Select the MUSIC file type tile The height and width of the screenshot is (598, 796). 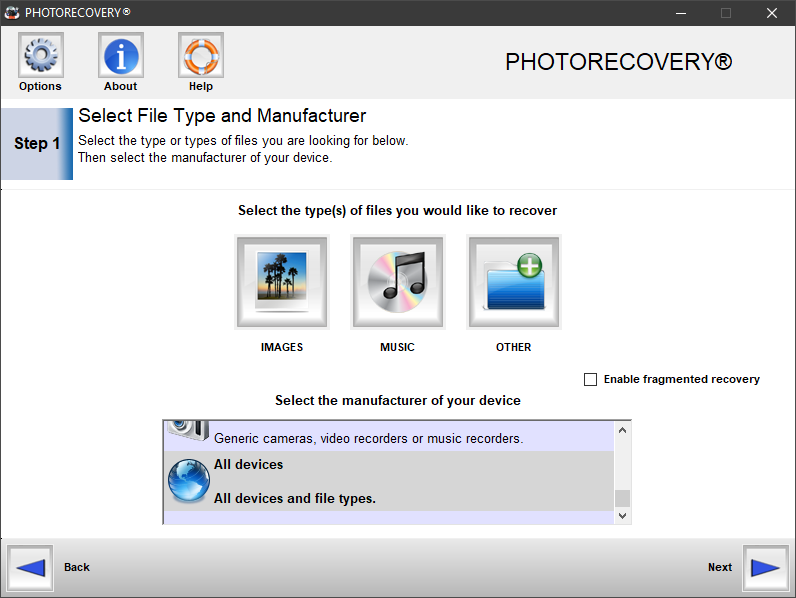click(397, 282)
